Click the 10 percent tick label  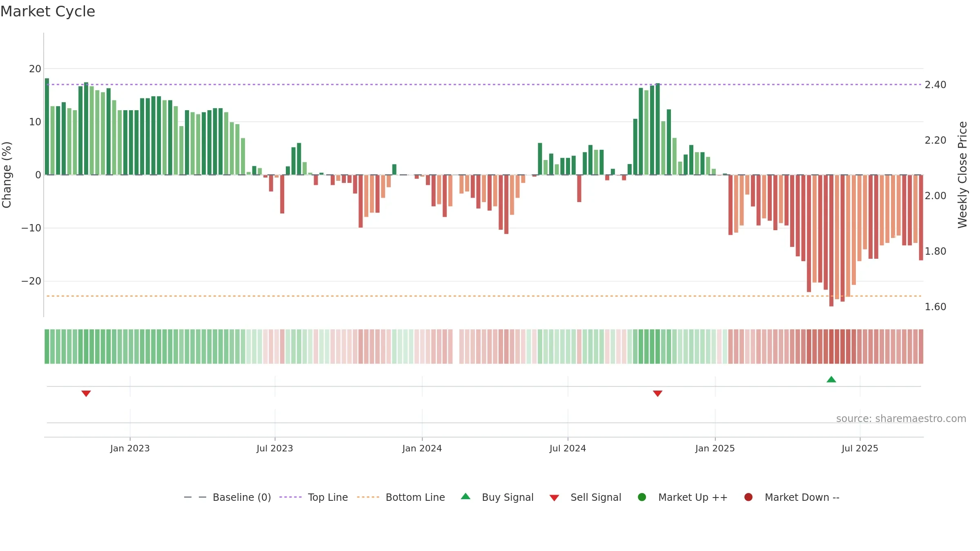[x=35, y=122]
